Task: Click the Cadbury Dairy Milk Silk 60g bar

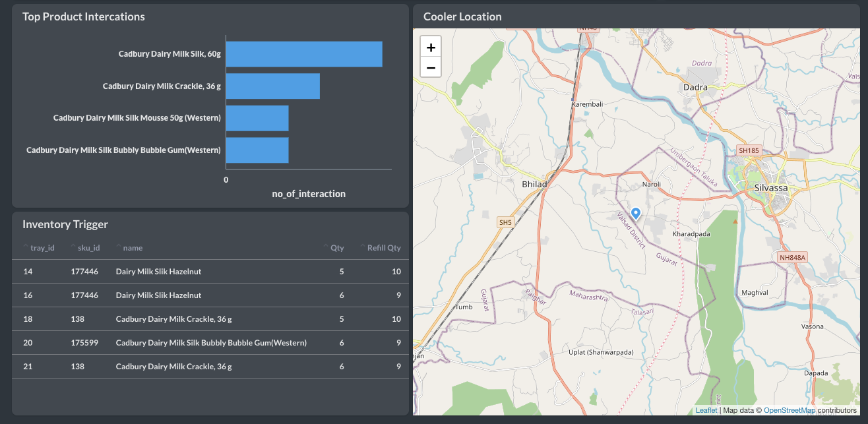Action: coord(303,54)
